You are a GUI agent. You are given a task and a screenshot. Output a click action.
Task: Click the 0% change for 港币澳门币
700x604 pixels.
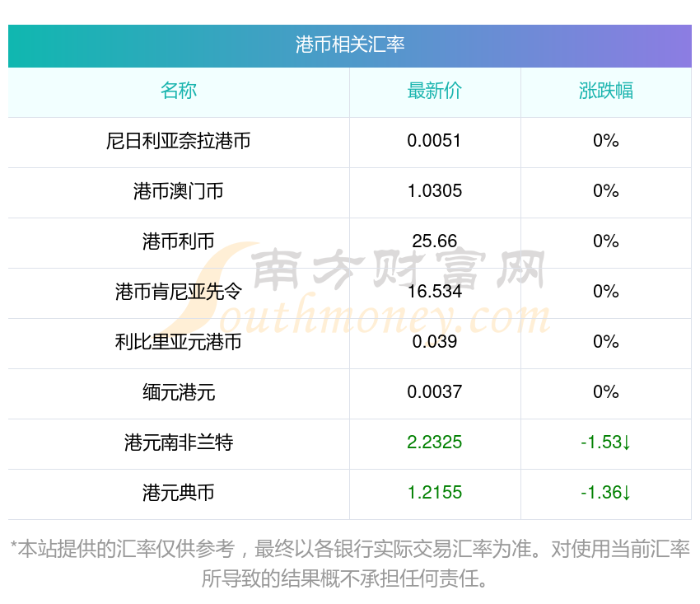(606, 191)
